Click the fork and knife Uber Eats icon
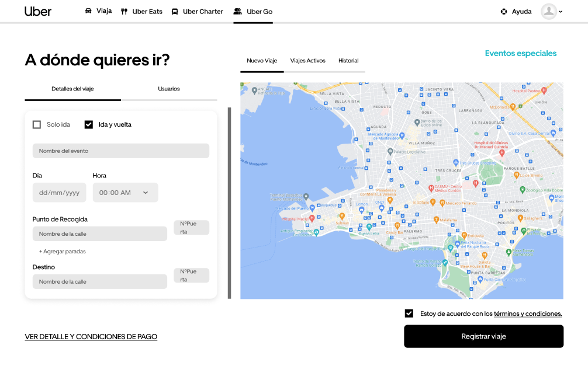 pyautogui.click(x=124, y=12)
